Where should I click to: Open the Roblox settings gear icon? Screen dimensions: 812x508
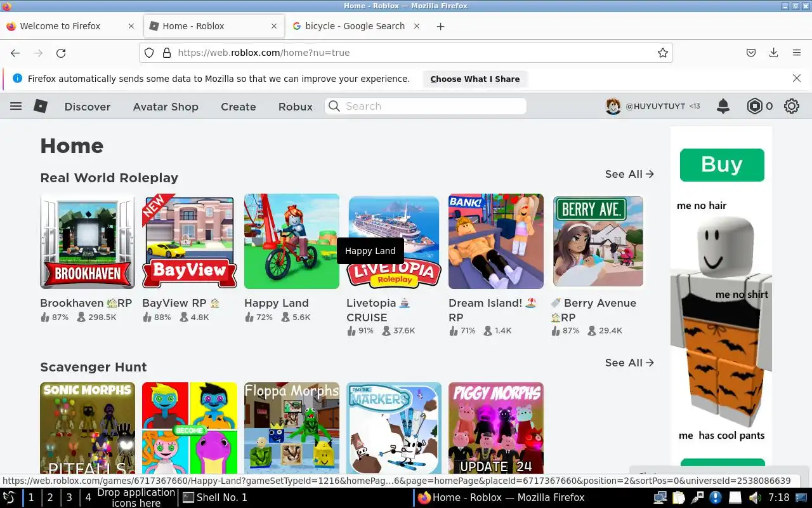click(792, 106)
